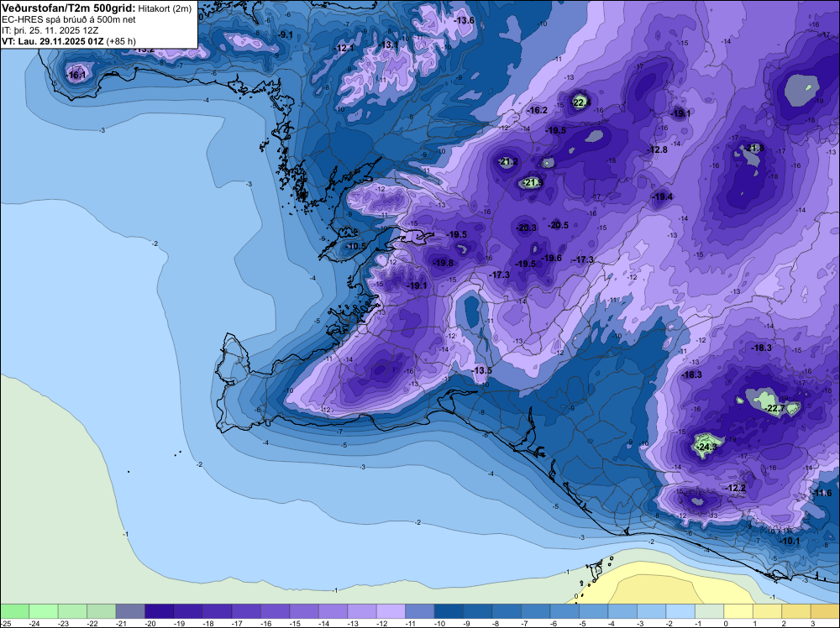This screenshot has height=628, width=840.
Task: Click the -11.6 temperature reading
Action: pos(822,493)
